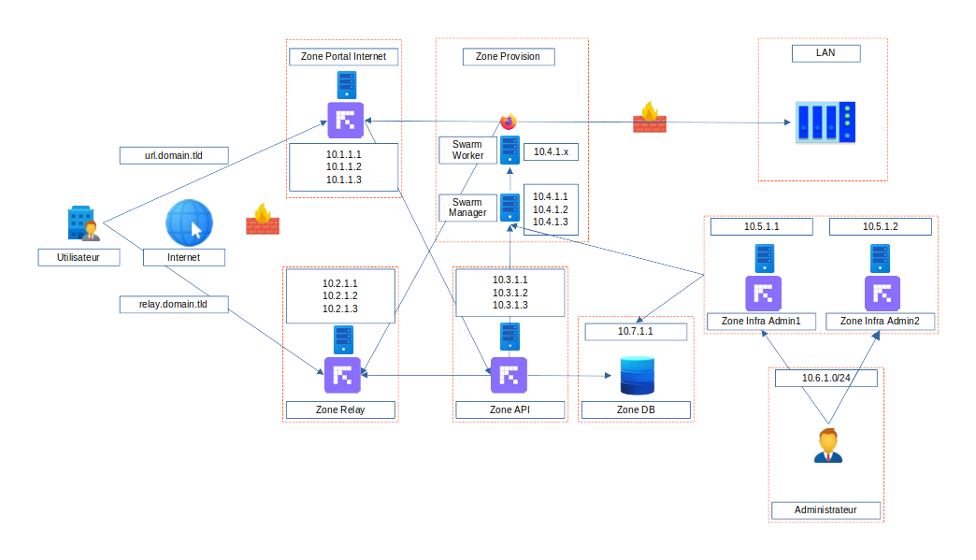Click the url.domain.tld label

coord(174,155)
